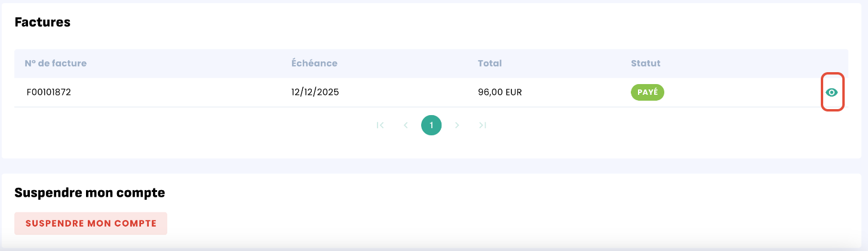Select page 1 in the pagination
This screenshot has width=868, height=251.
point(431,125)
